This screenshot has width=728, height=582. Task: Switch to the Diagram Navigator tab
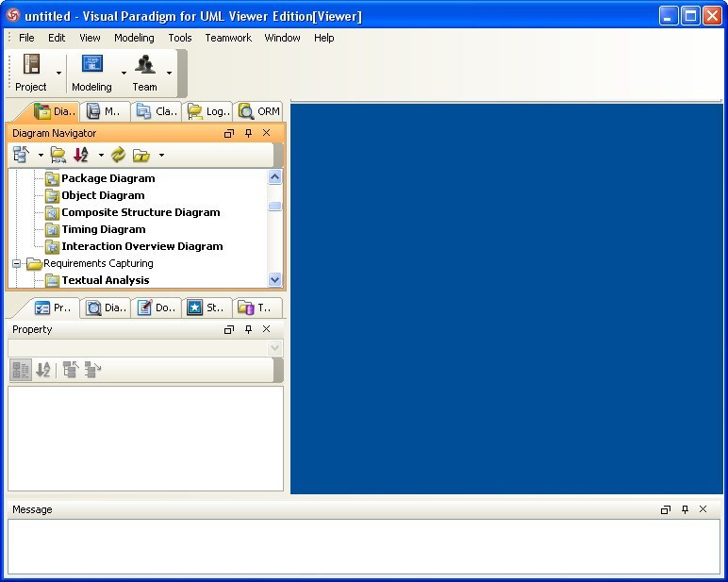click(55, 111)
